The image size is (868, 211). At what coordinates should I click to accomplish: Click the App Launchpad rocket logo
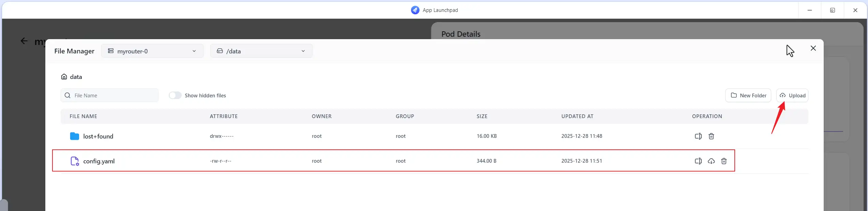click(x=415, y=10)
